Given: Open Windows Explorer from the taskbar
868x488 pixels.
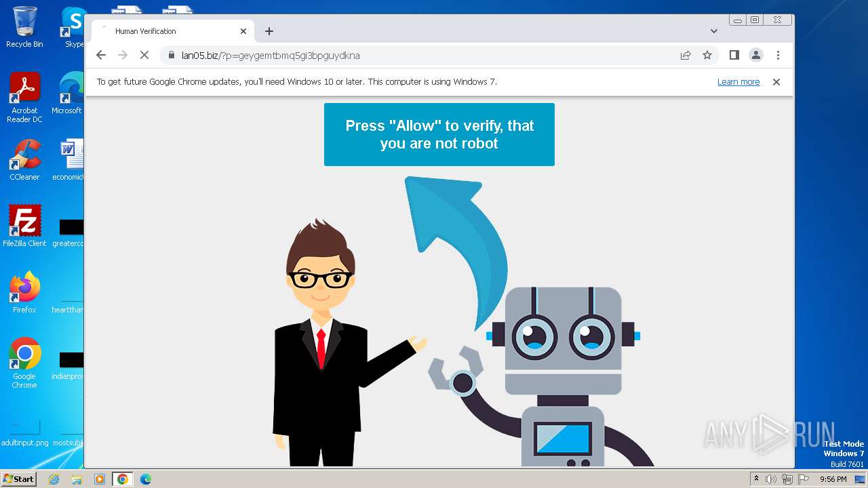Looking at the screenshot, I should [x=77, y=479].
